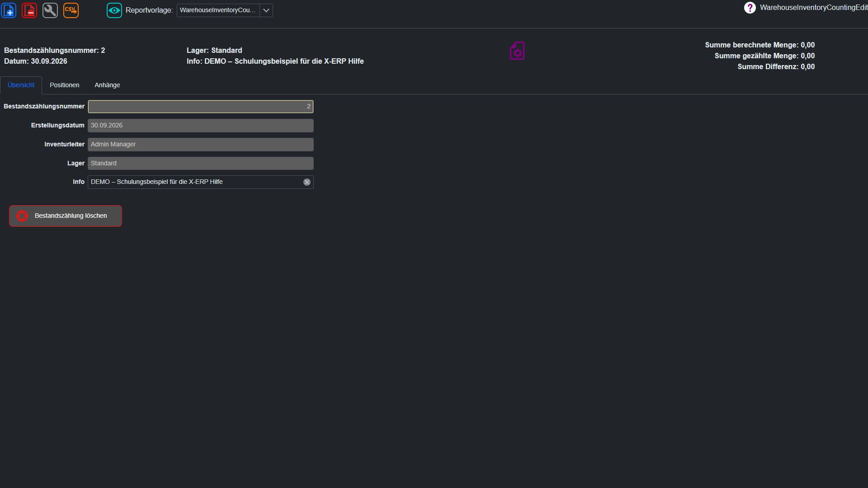This screenshot has height=488, width=868.
Task: Click the blue new document icon
Action: 9,10
